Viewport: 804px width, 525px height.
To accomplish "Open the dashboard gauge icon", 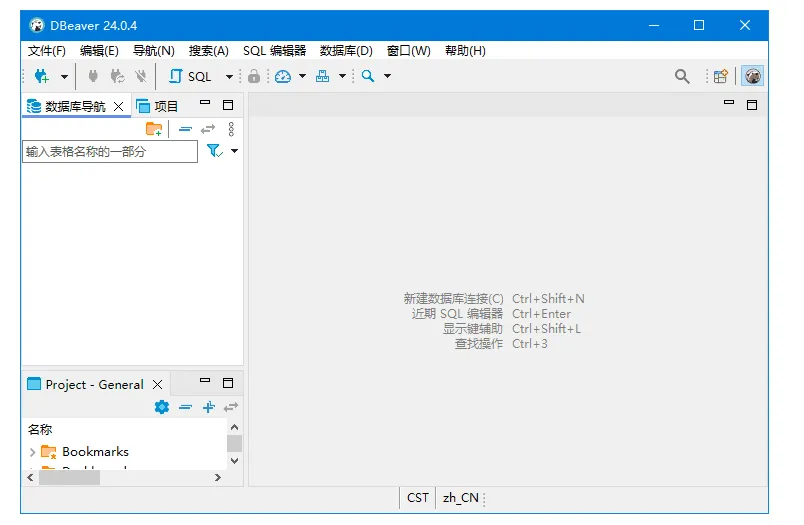I will (283, 76).
